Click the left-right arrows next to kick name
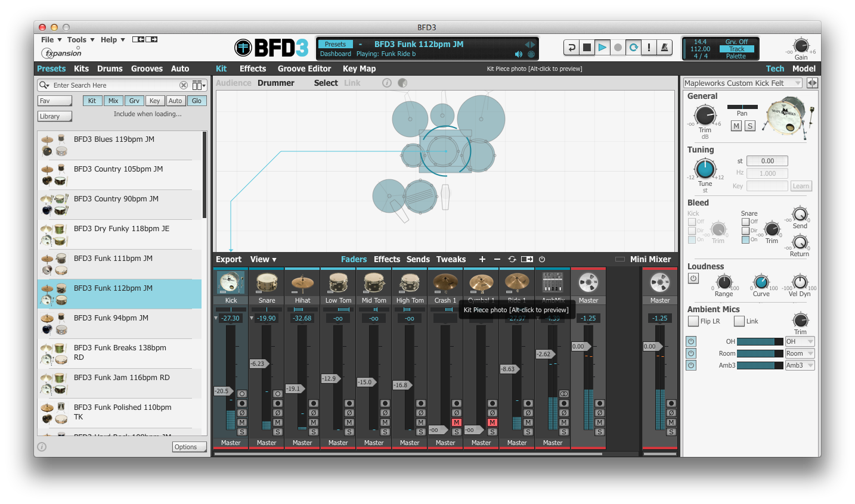Screen dimensions: 855x504 (x=812, y=83)
